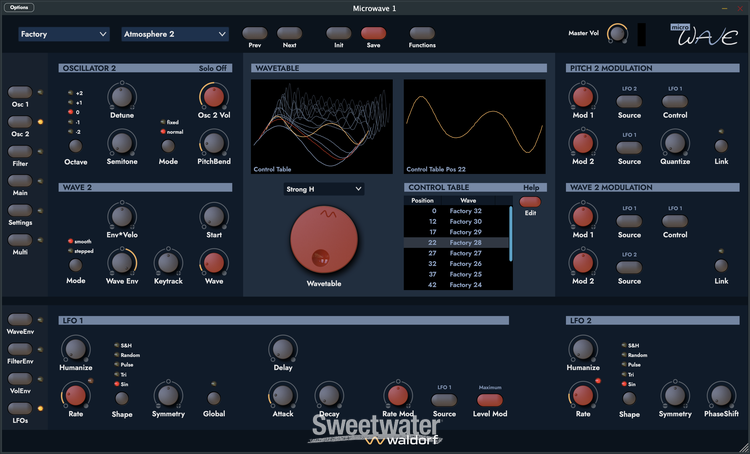Click the Wave Env knob
This screenshot has height=454, width=750.
121,263
